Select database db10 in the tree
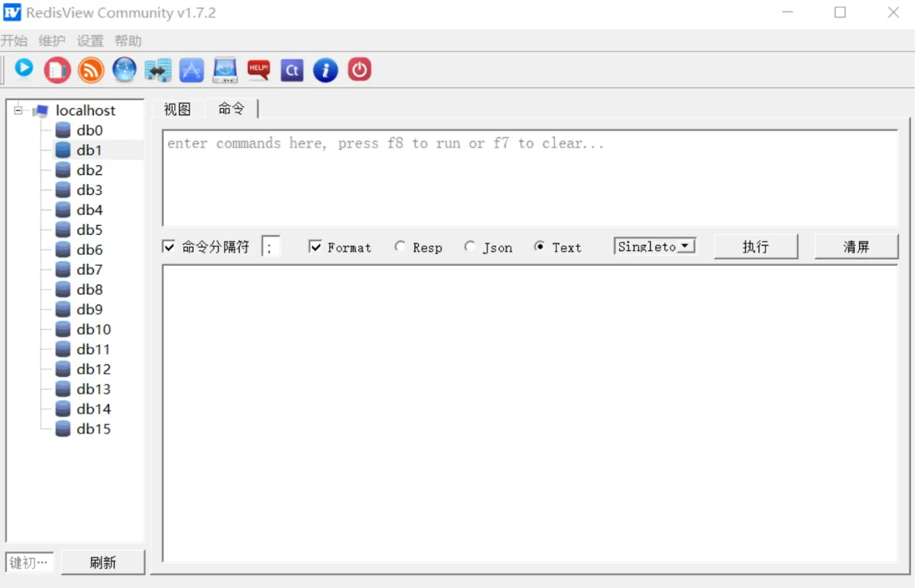Image resolution: width=919 pixels, height=588 pixels. (x=94, y=329)
